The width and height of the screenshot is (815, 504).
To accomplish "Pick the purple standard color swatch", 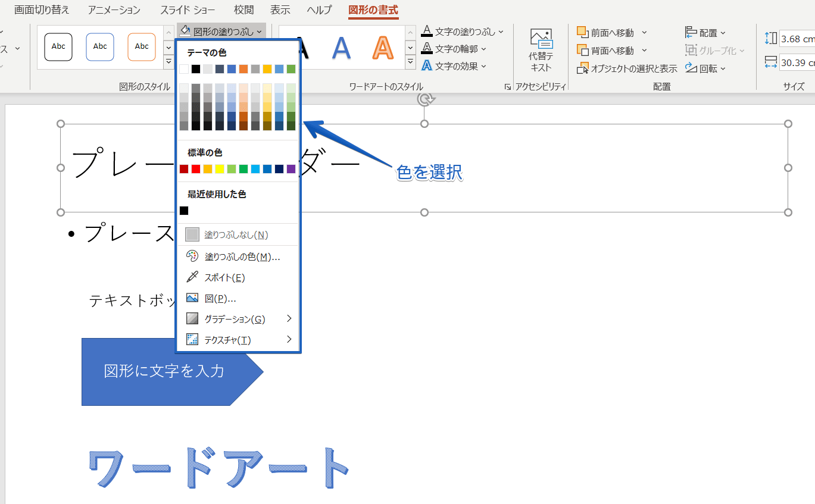I will point(291,169).
